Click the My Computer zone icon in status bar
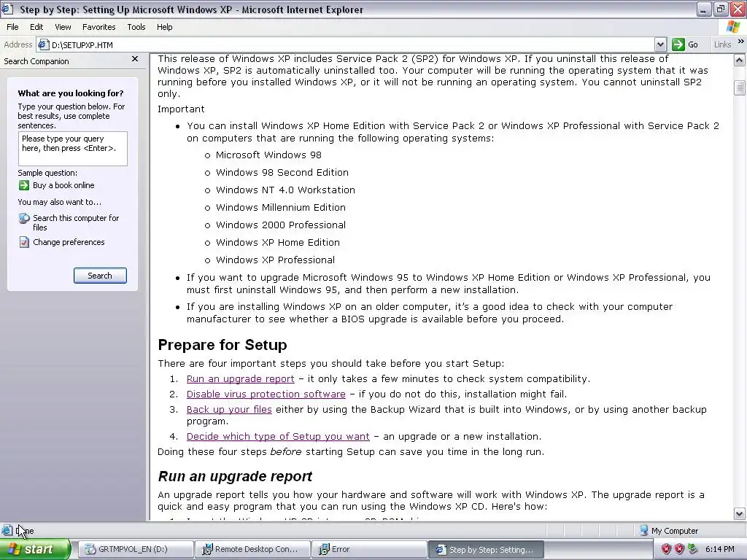The height and width of the screenshot is (560, 747). (x=644, y=531)
